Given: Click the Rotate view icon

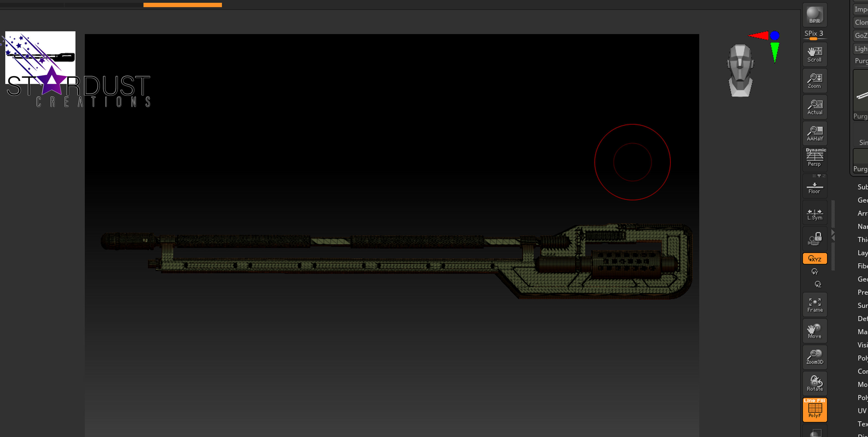Looking at the screenshot, I should [x=814, y=383].
